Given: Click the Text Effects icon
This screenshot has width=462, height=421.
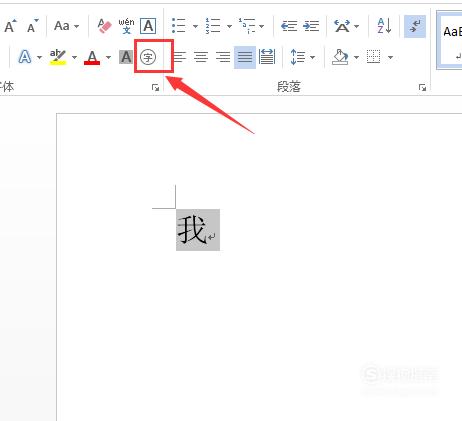Looking at the screenshot, I should coord(25,57).
